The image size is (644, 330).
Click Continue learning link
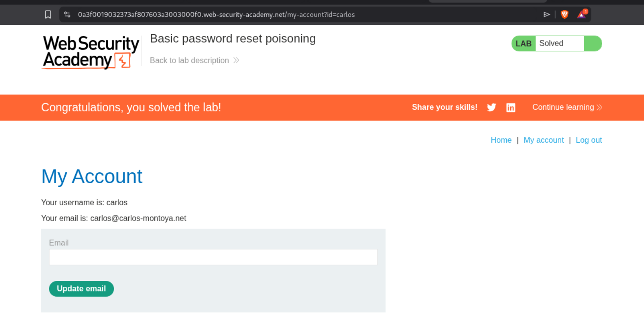point(563,107)
